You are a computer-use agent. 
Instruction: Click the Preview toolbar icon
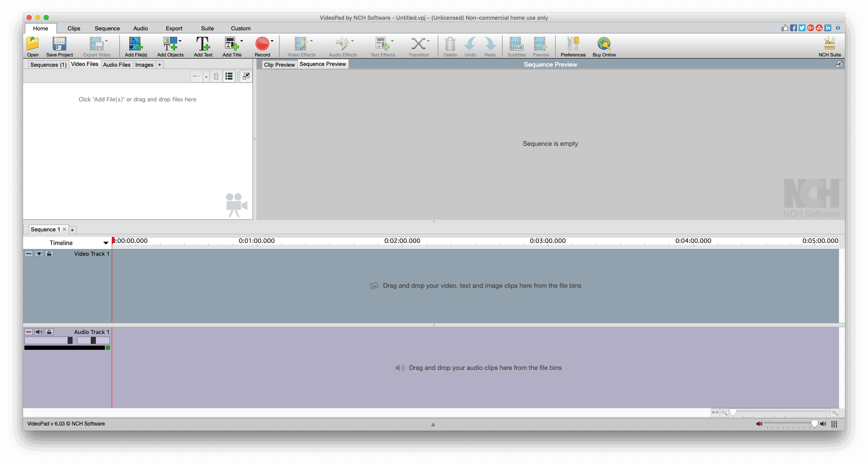pos(541,46)
